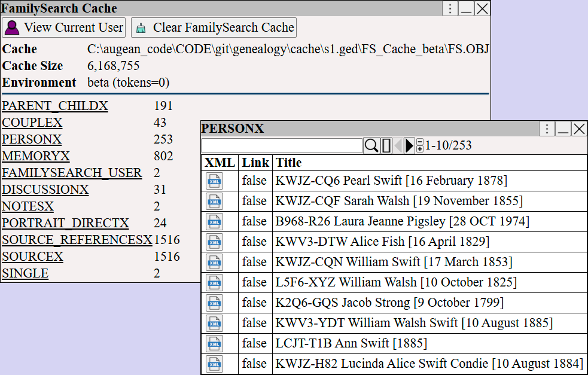The image size is (588, 375).
Task: Open the DISCUSSIONX link
Action: click(45, 190)
